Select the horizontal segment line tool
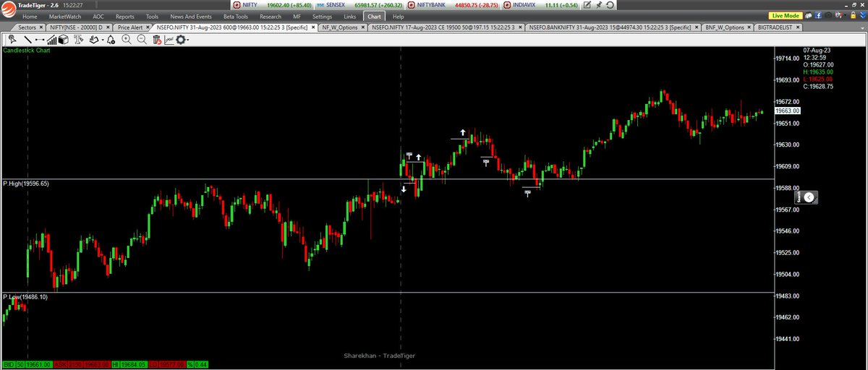Screen dimensions: 868x370 pyautogui.click(x=40, y=40)
